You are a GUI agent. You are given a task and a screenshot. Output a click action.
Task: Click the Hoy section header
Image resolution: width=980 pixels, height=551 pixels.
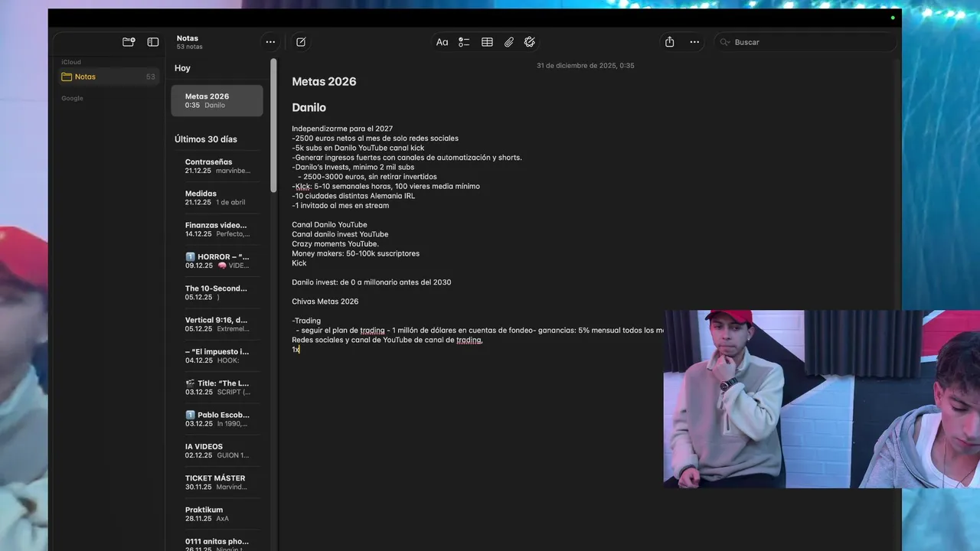182,68
